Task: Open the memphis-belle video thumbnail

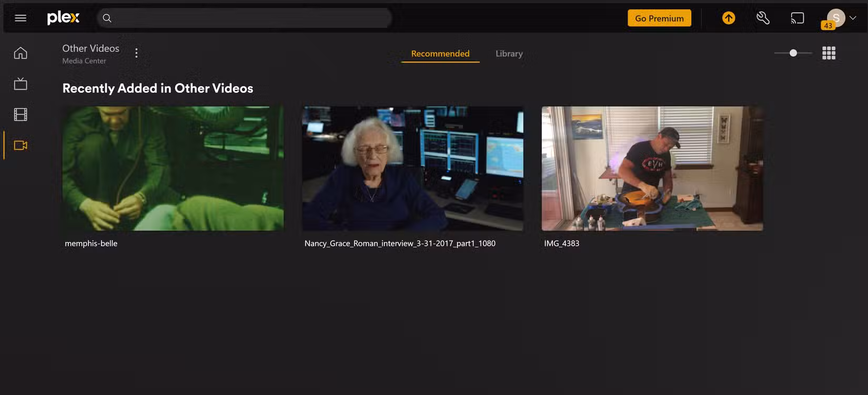Action: pos(173,169)
